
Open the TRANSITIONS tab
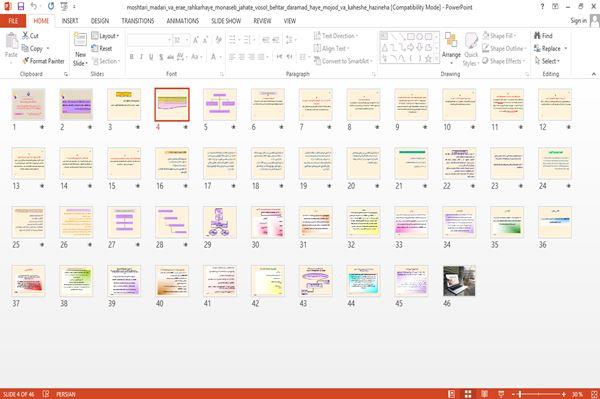[x=138, y=21]
